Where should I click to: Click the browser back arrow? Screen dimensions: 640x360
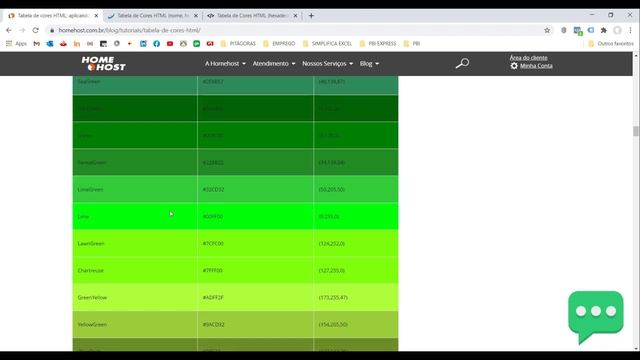(x=9, y=30)
